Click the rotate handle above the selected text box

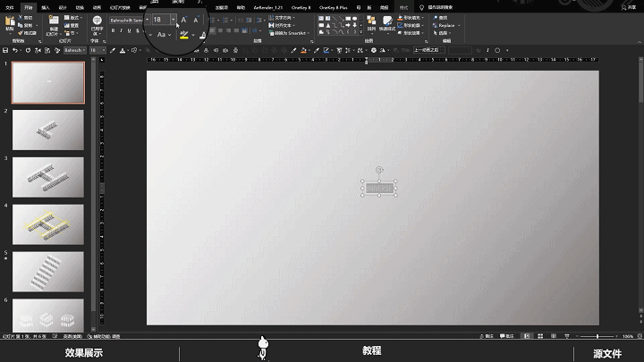380,169
